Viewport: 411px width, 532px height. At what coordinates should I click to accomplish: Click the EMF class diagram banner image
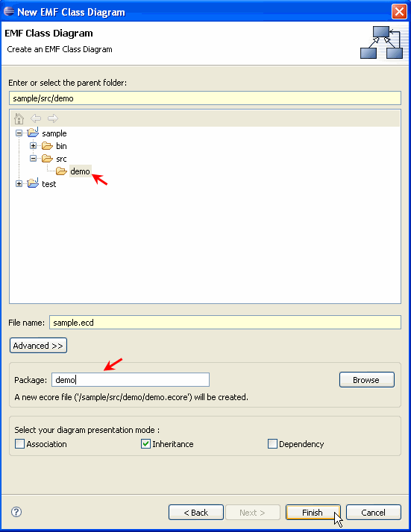point(382,42)
